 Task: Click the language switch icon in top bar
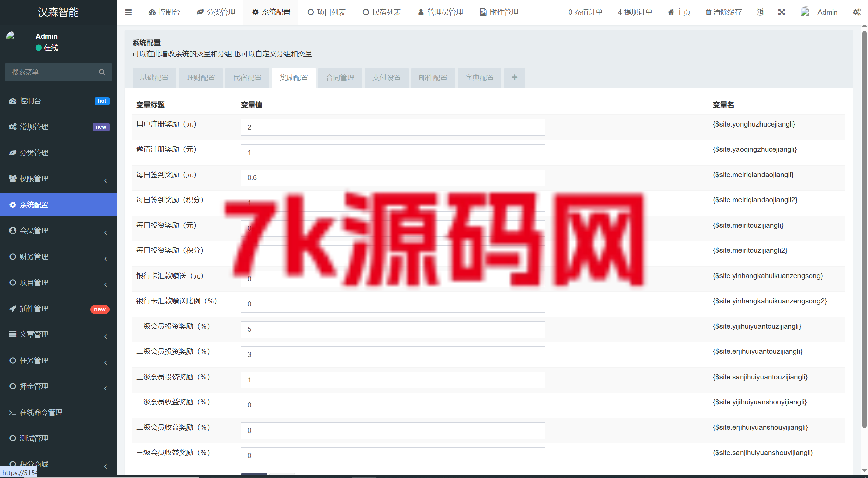click(x=760, y=12)
